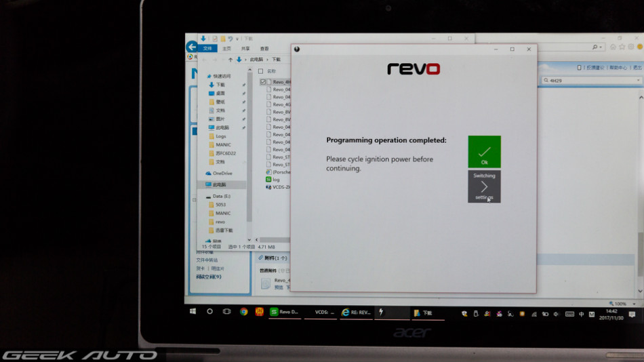Open the Windows Start menu

coord(193,311)
